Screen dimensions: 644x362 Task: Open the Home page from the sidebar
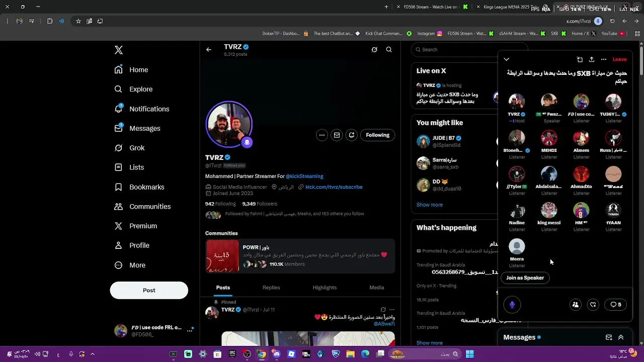pos(131,70)
